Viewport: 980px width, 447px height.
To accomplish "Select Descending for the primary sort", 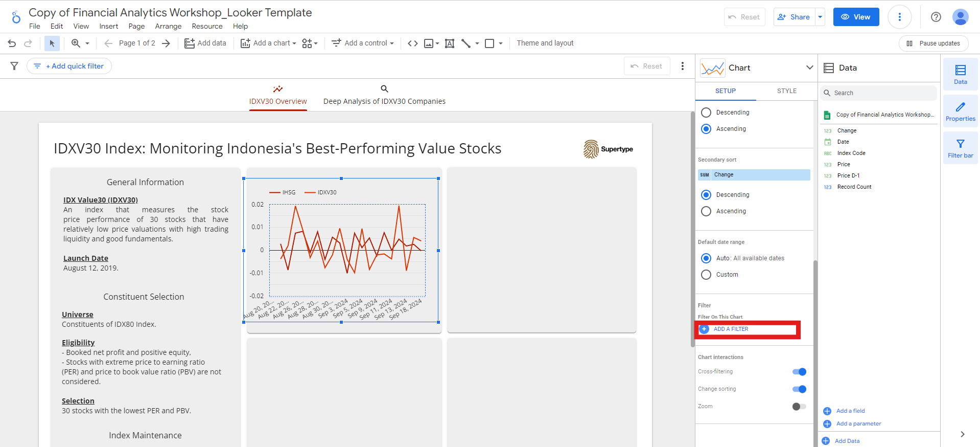I will pyautogui.click(x=706, y=113).
